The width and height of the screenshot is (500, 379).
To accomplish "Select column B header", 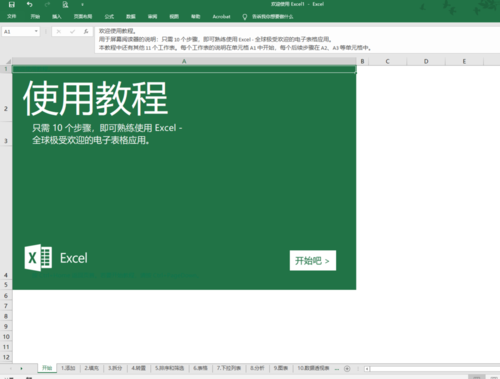I will click(x=362, y=61).
